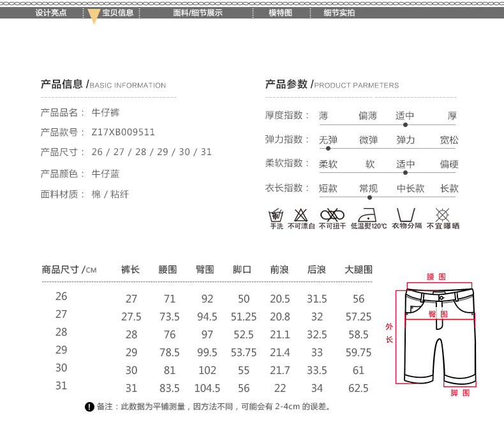Click the yellow triangle marker under 宝贝信息
Image resolution: width=504 pixels, height=441 pixels.
94,18
